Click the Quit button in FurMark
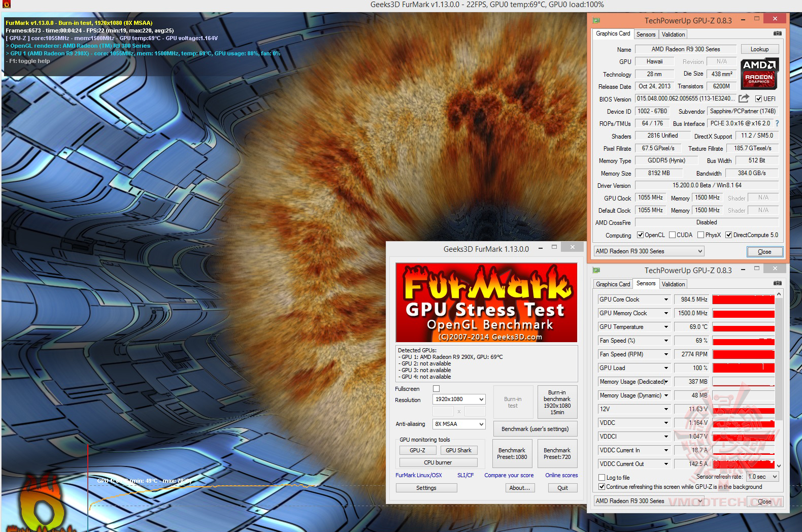Viewport: 802px width, 532px height. 562,488
